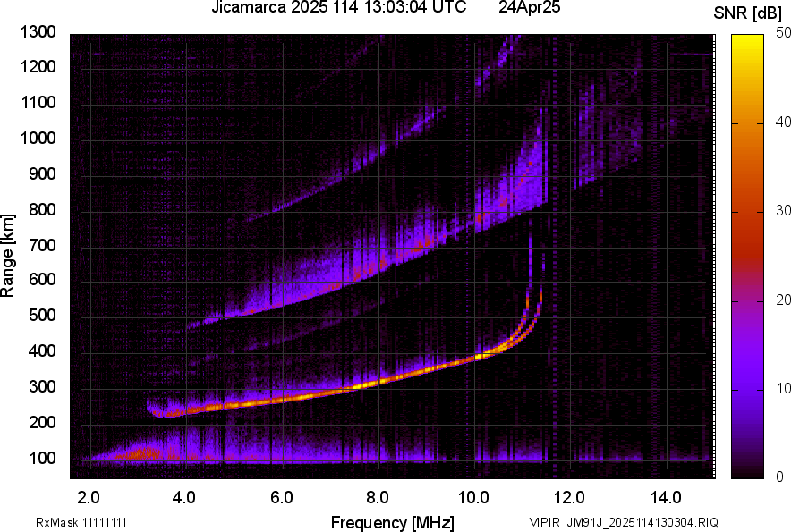Image resolution: width=791 pixels, height=532 pixels.
Task: Click the colorbar tick label '40'
Action: [x=783, y=122]
